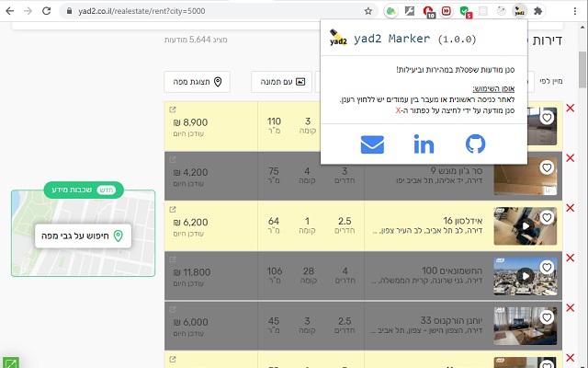The height and width of the screenshot is (368, 588).
Task: Select listing title אידלסון 16
Action: [463, 221]
